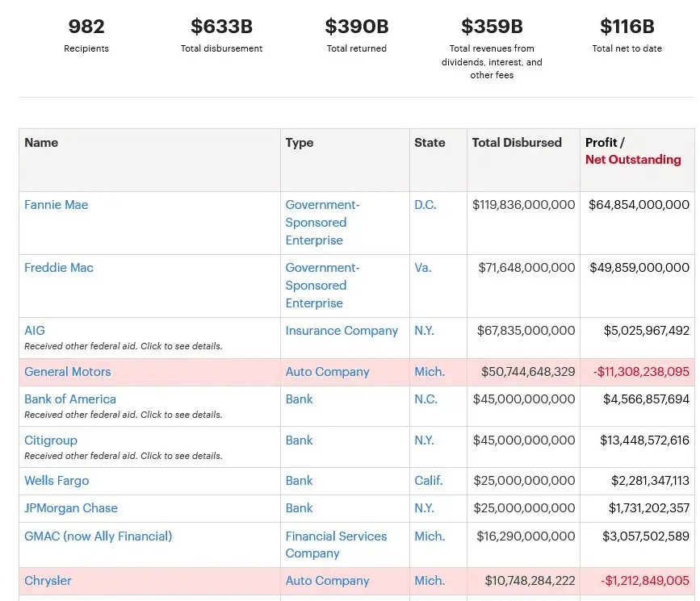Click the Type column header

pos(300,143)
